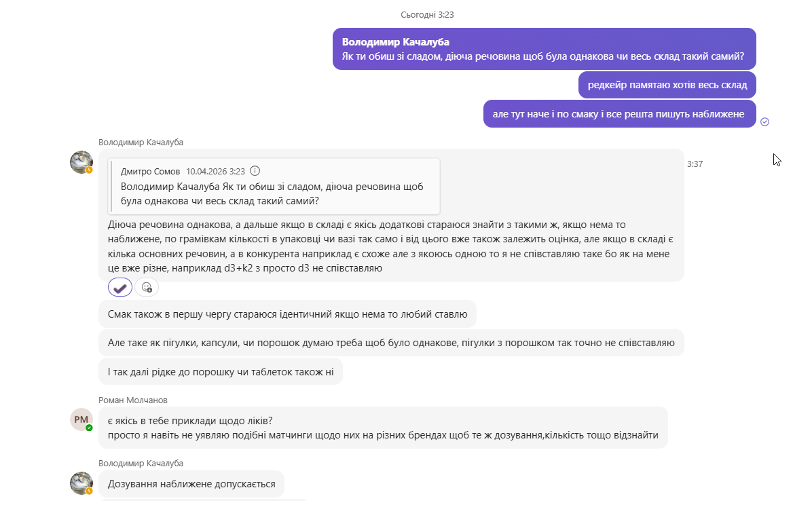
Task: Click the bold Володимир Качалуба mention in the purple message
Action: coord(396,42)
